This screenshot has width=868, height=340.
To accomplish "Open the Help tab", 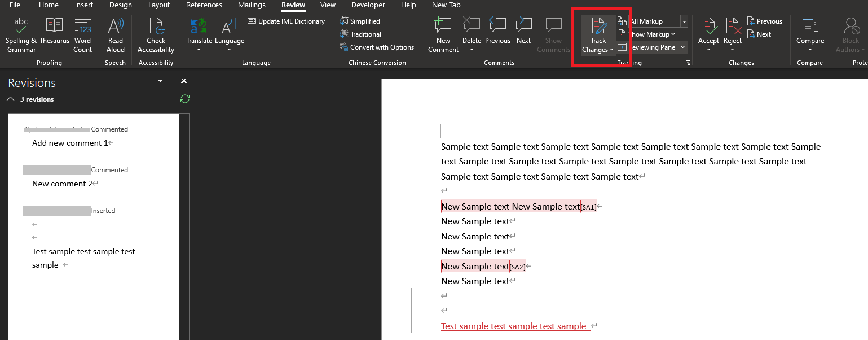I will (408, 5).
